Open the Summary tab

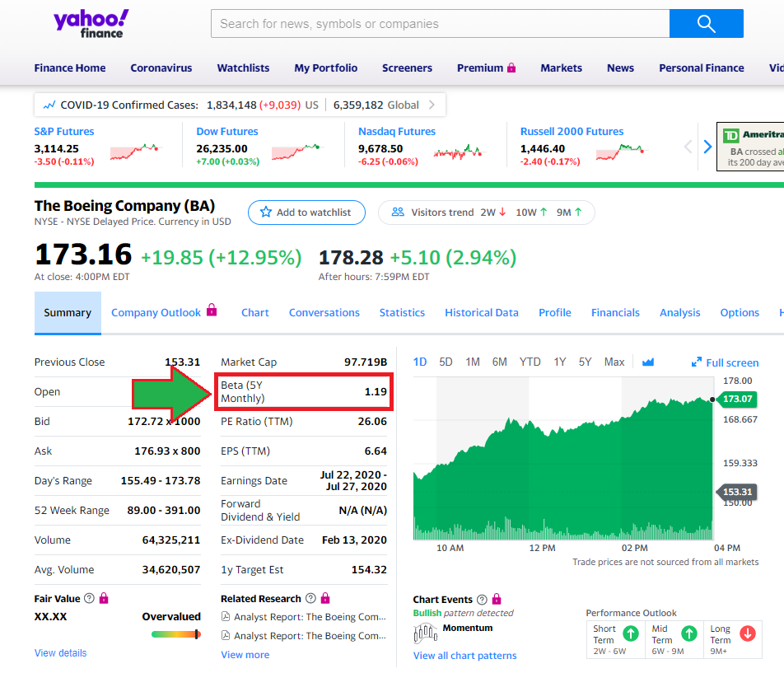pos(68,312)
